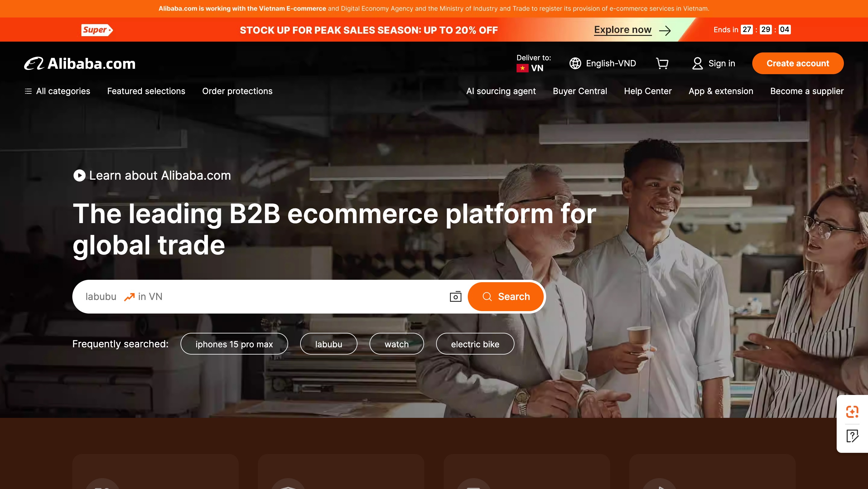Click the image search camera icon

(x=456, y=297)
